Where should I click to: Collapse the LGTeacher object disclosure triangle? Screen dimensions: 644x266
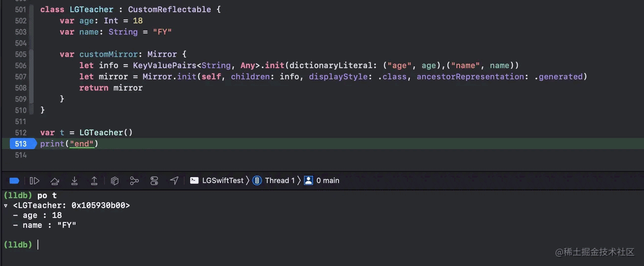click(6, 205)
